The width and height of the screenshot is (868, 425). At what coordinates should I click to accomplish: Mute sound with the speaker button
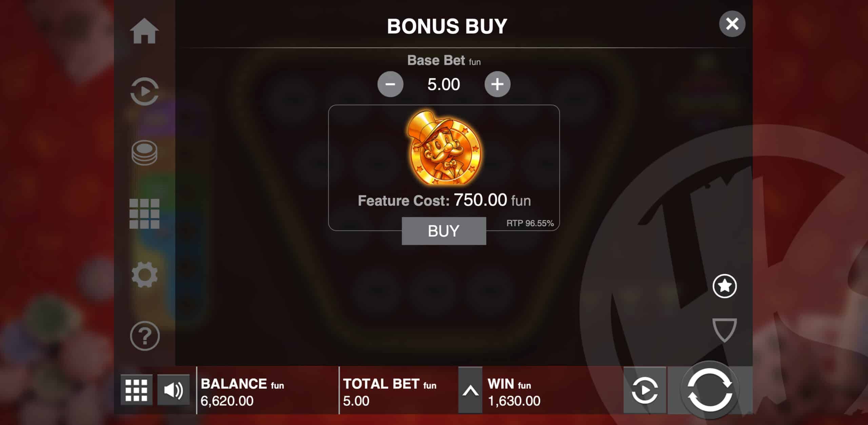coord(174,390)
